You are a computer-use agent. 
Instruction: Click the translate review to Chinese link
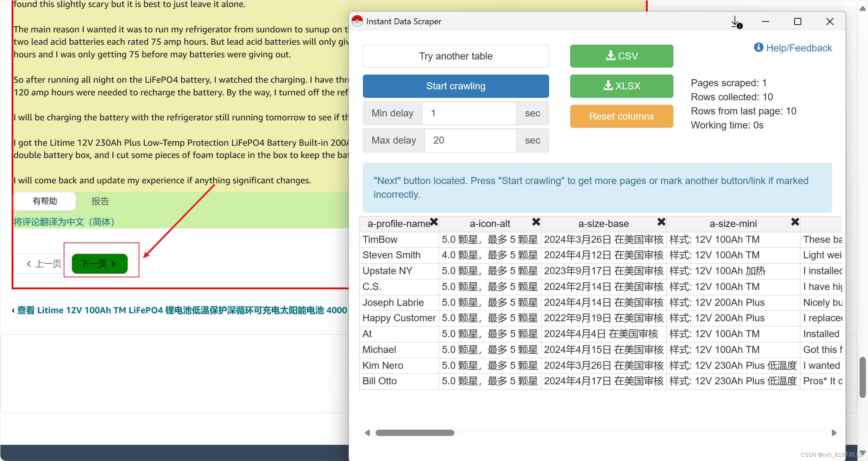click(64, 222)
